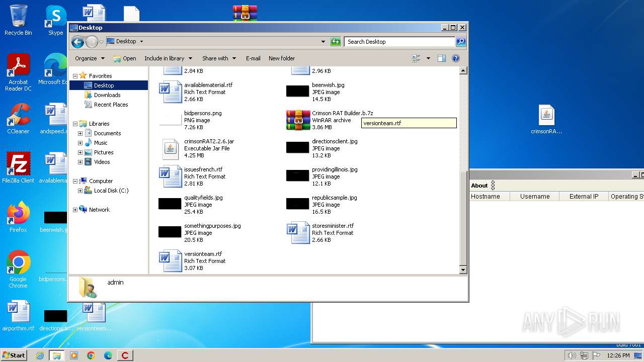Image resolution: width=644 pixels, height=362 pixels.
Task: Expand the Music library node
Action: [80, 143]
